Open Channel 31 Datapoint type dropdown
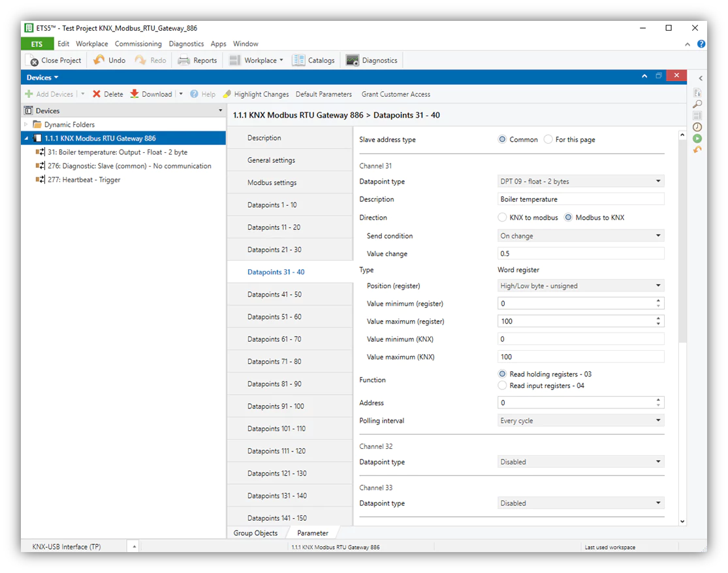Screen dimensions: 728x573 tap(580, 181)
